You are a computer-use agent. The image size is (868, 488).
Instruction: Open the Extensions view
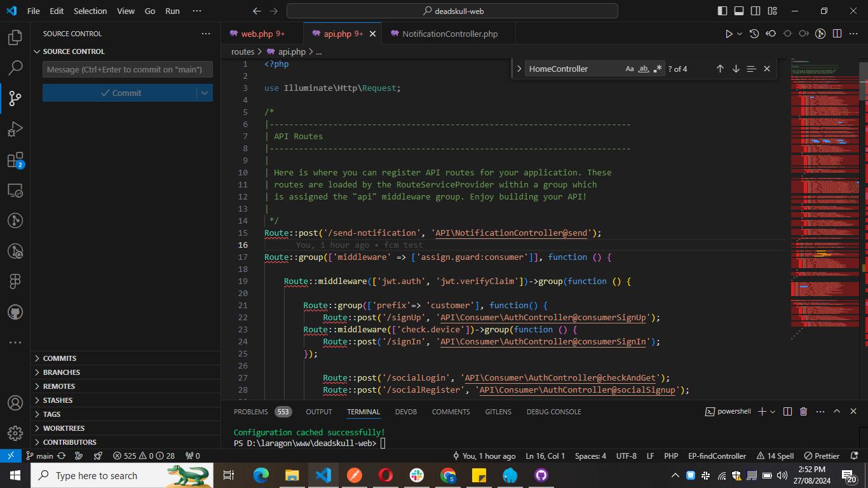(15, 160)
